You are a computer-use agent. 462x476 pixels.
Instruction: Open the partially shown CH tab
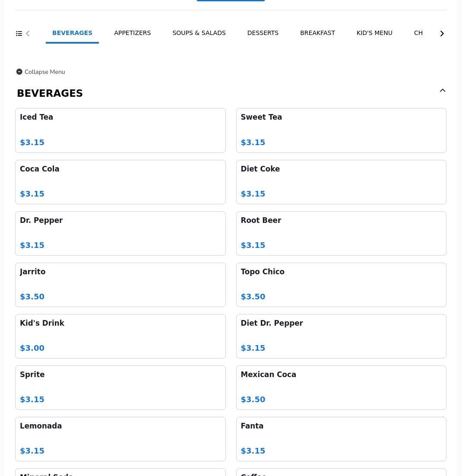click(418, 33)
